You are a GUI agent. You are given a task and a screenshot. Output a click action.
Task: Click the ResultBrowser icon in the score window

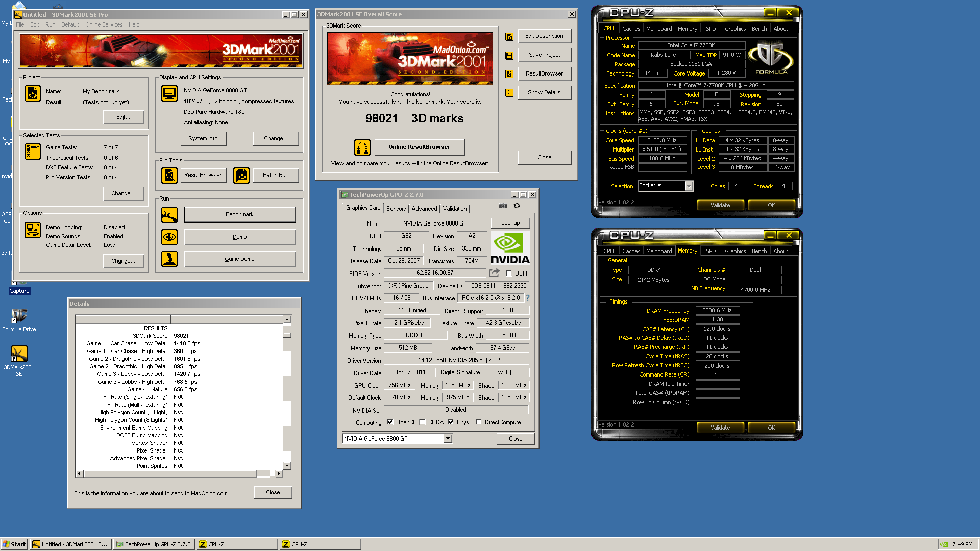509,74
